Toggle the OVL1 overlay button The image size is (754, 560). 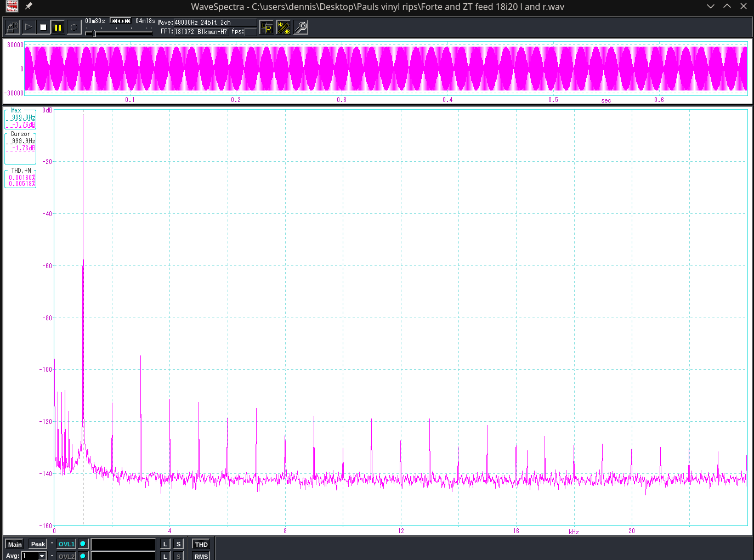66,544
